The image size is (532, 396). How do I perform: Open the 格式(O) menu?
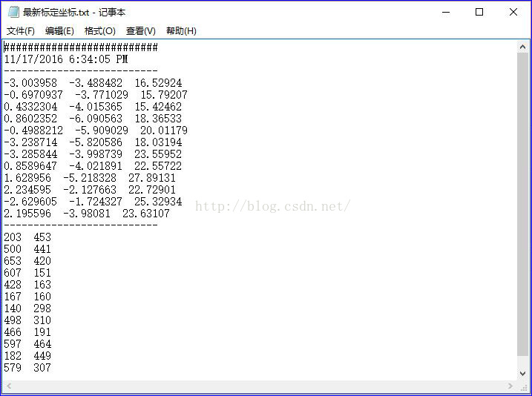(99, 31)
